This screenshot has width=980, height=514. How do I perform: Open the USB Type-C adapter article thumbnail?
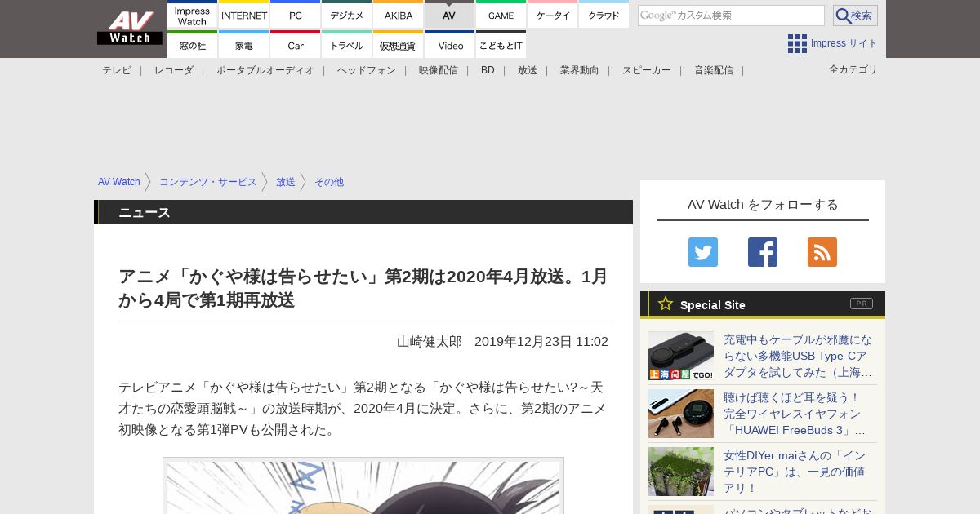(681, 356)
